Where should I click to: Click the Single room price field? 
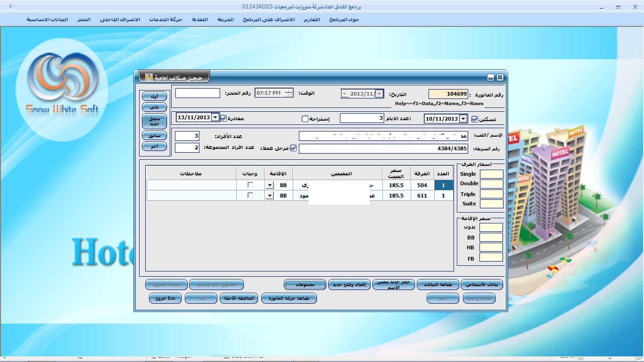pos(491,174)
